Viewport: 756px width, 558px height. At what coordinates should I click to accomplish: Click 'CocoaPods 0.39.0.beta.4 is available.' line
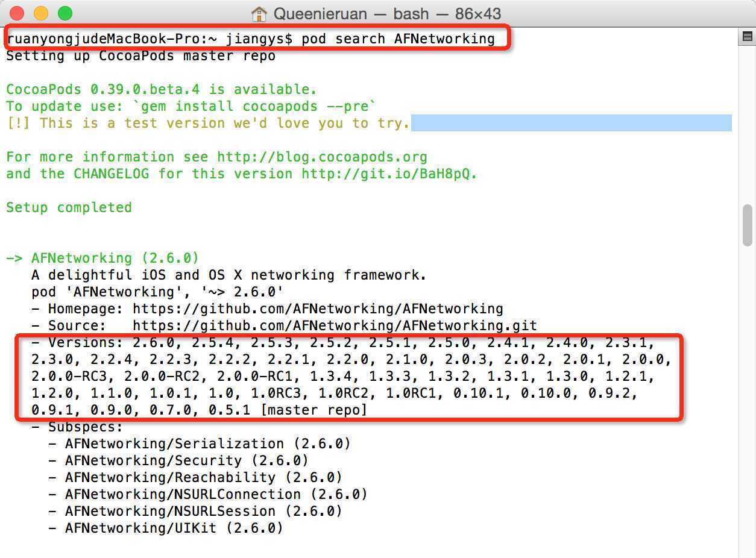(162, 90)
